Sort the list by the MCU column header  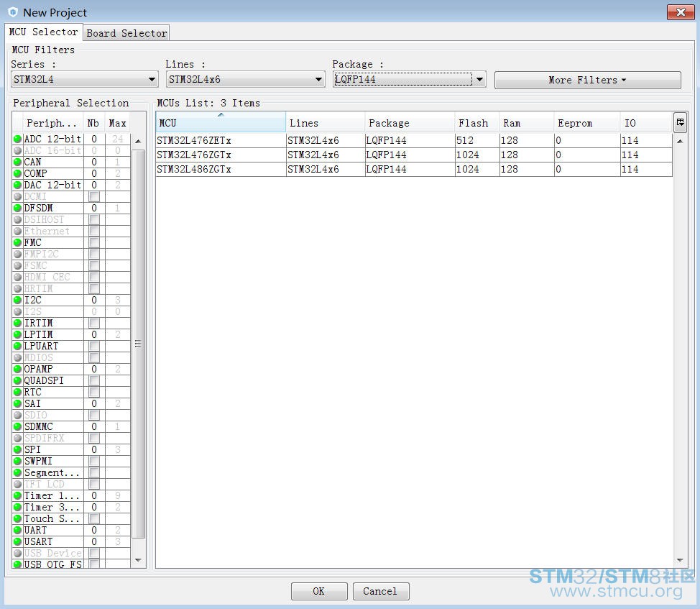tap(221, 123)
